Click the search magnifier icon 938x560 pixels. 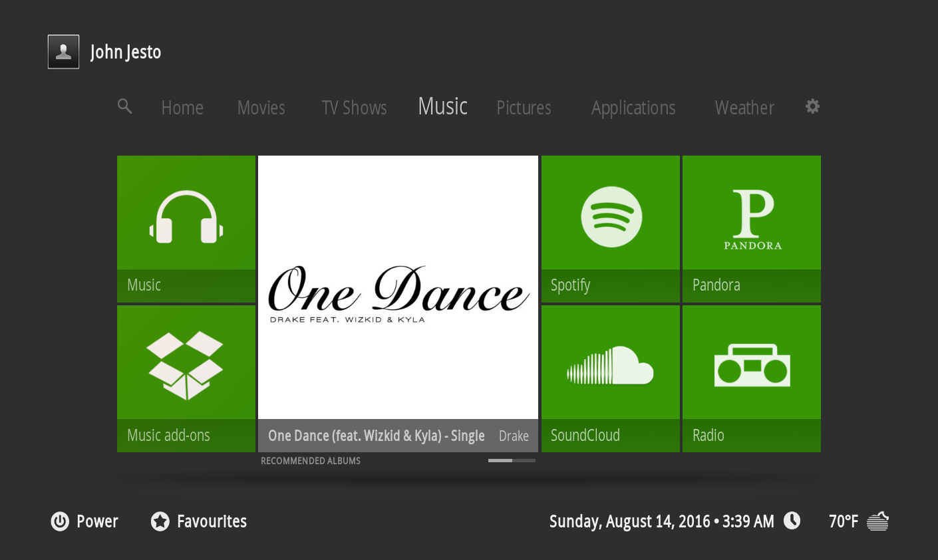(124, 106)
